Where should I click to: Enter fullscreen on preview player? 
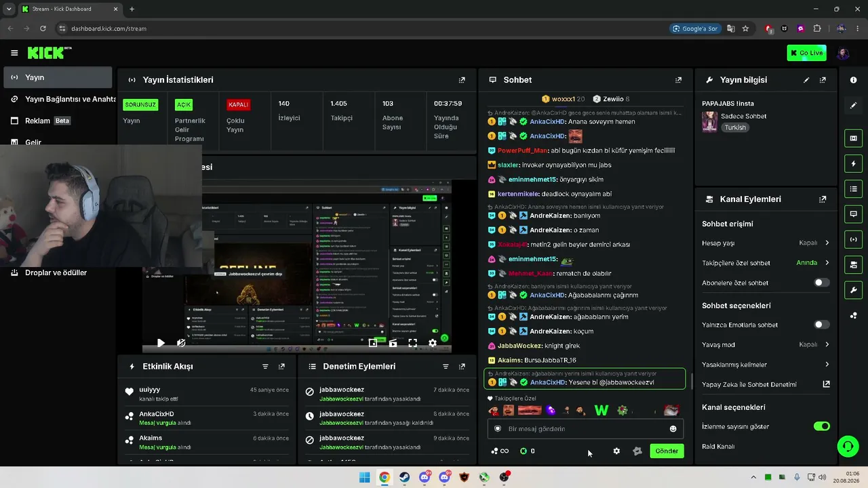click(x=412, y=343)
